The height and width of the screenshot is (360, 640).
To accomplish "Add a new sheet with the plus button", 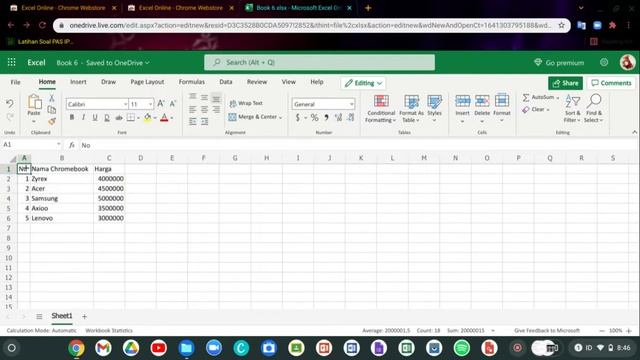I will point(84,316).
